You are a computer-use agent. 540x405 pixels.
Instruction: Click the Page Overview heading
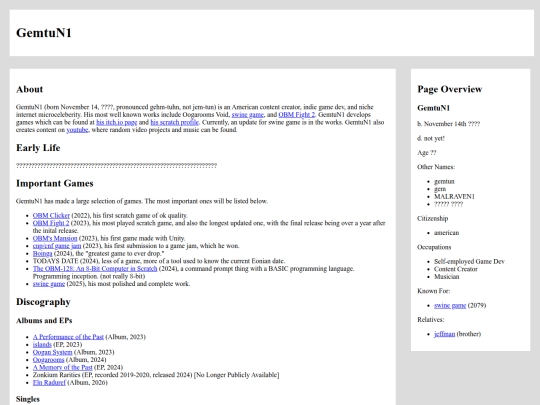tap(450, 89)
